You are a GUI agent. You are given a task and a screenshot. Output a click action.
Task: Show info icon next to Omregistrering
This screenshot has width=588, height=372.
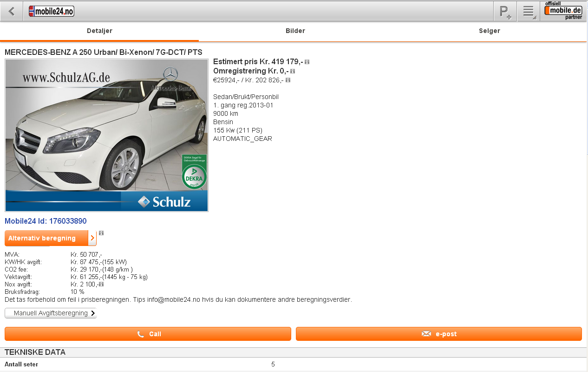coord(293,71)
